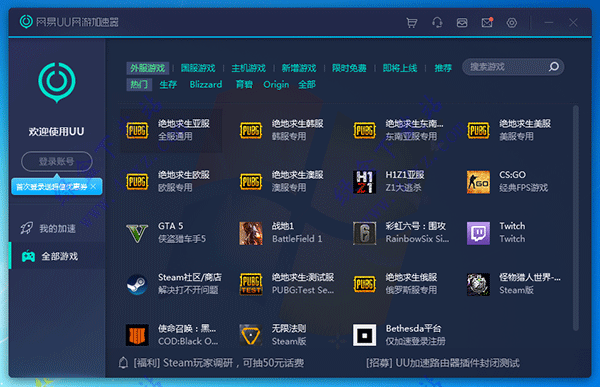Viewport: 600px width, 387px height.
Task: Select PUBG icon for 绝地求生东南亚服
Action: coord(364,130)
